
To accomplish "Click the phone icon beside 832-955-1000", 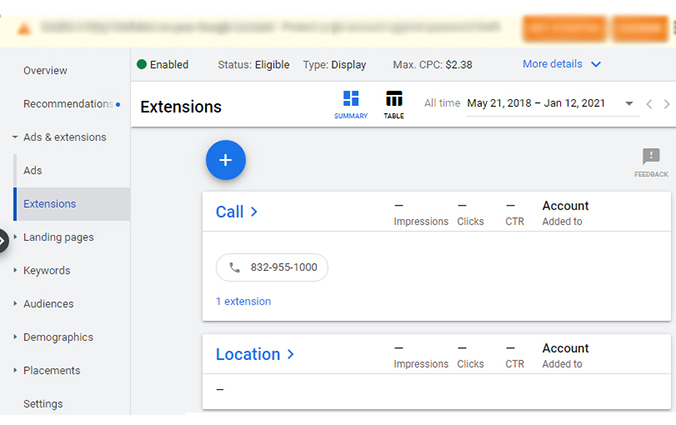I will point(235,268).
